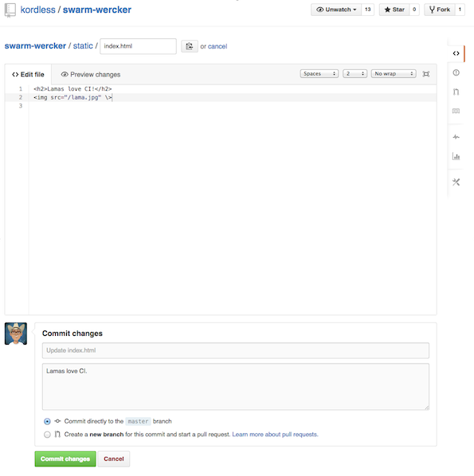The width and height of the screenshot is (474, 476).
Task: Open the No wrap mode dropdown
Action: (394, 74)
